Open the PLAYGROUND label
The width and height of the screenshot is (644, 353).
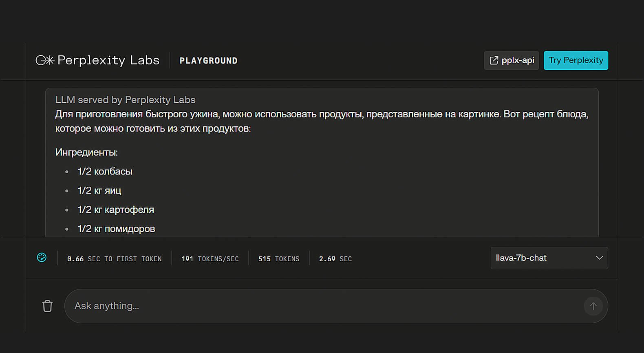[x=208, y=61]
